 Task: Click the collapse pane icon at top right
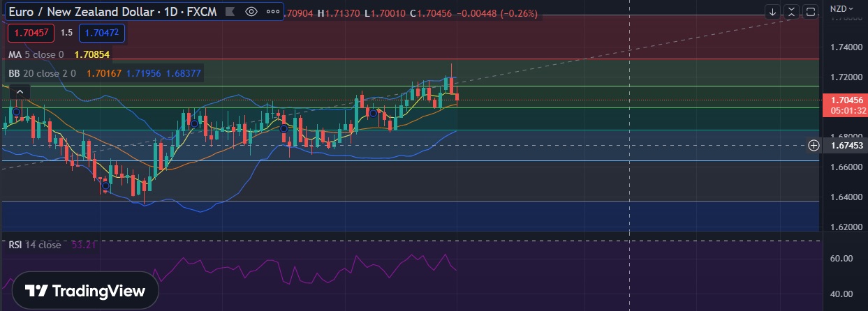point(791,11)
